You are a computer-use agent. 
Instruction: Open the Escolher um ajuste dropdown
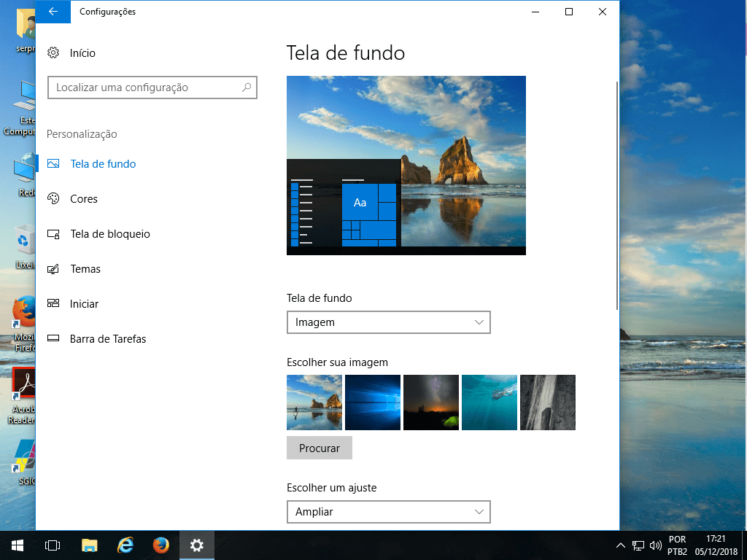[388, 512]
